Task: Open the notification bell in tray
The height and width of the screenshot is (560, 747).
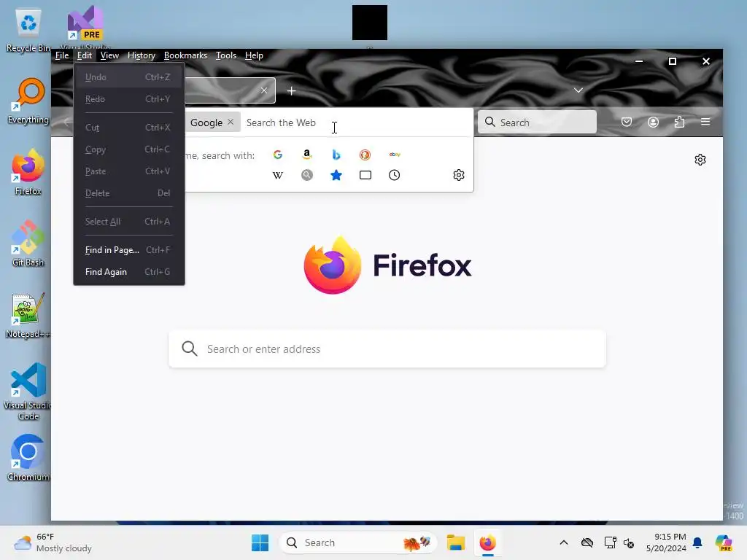Action: [x=697, y=542]
